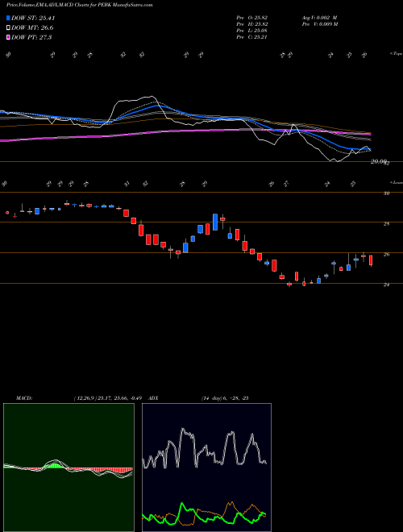
Task: Click the 20.00 price level label
Action: pyautogui.click(x=379, y=162)
